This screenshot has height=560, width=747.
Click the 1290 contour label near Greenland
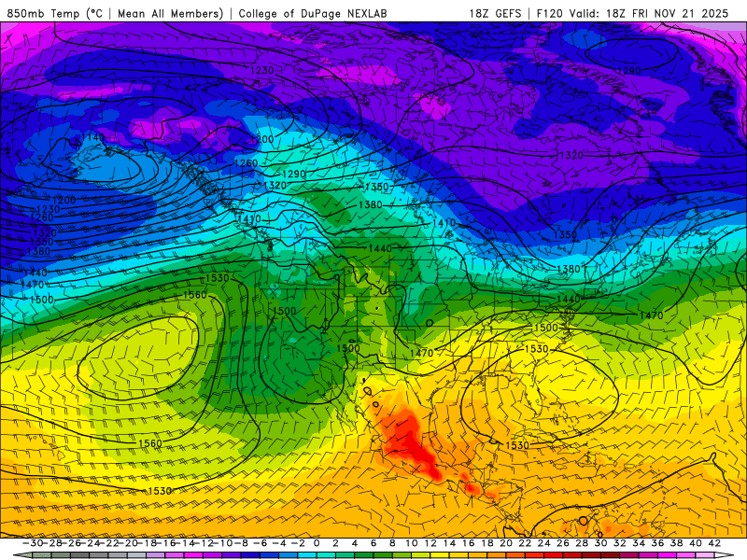(628, 71)
